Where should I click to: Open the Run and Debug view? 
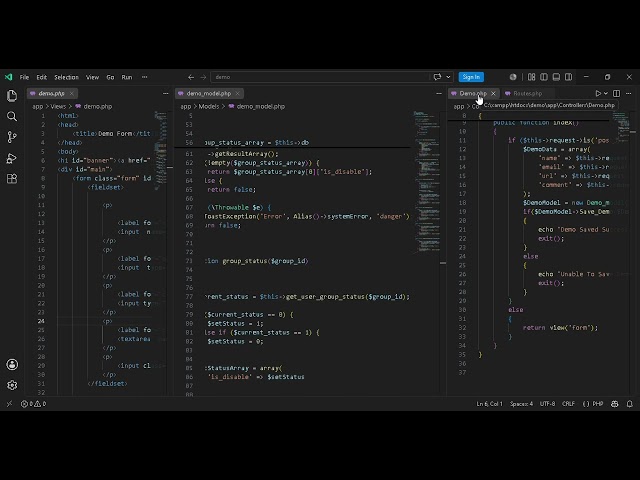12,158
